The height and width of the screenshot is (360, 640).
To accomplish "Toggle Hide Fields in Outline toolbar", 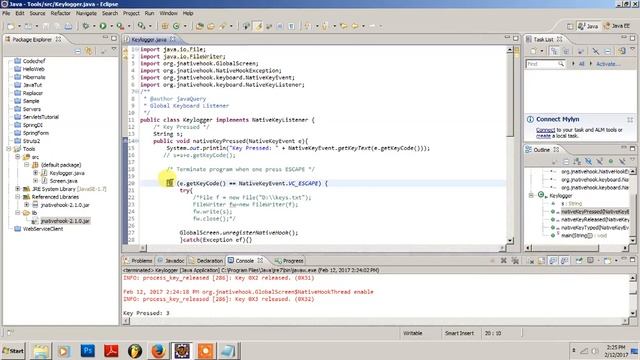I will click(588, 162).
